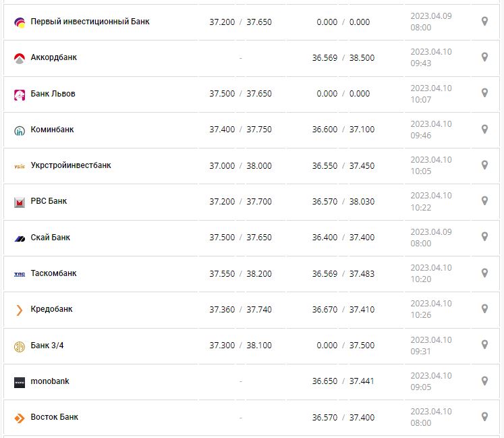Viewport: 504px width, 438px height.
Task: Open the Таскомбанк link
Action: coord(54,273)
